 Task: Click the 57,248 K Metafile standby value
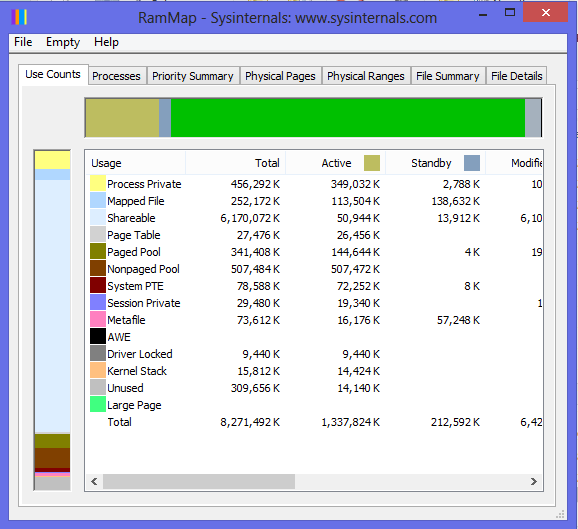pyautogui.click(x=458, y=320)
